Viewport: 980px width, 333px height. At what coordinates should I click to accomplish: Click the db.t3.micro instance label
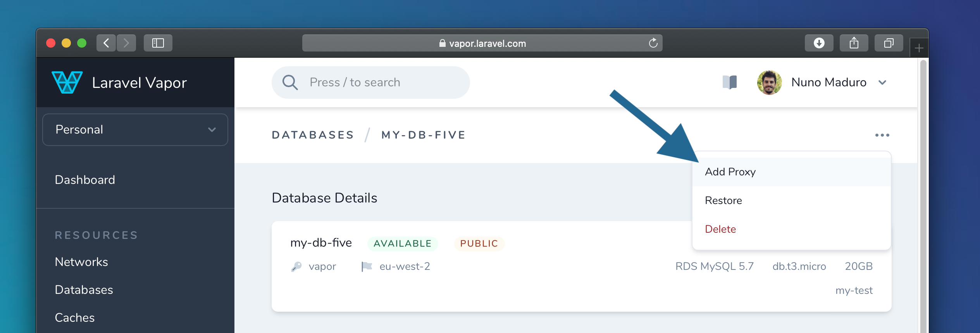click(799, 266)
